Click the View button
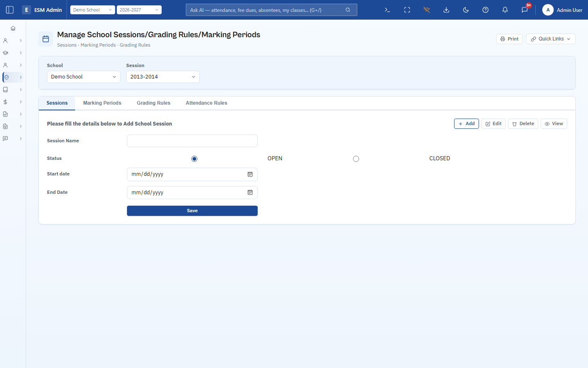Viewport: 588px width, 368px height. (554, 123)
